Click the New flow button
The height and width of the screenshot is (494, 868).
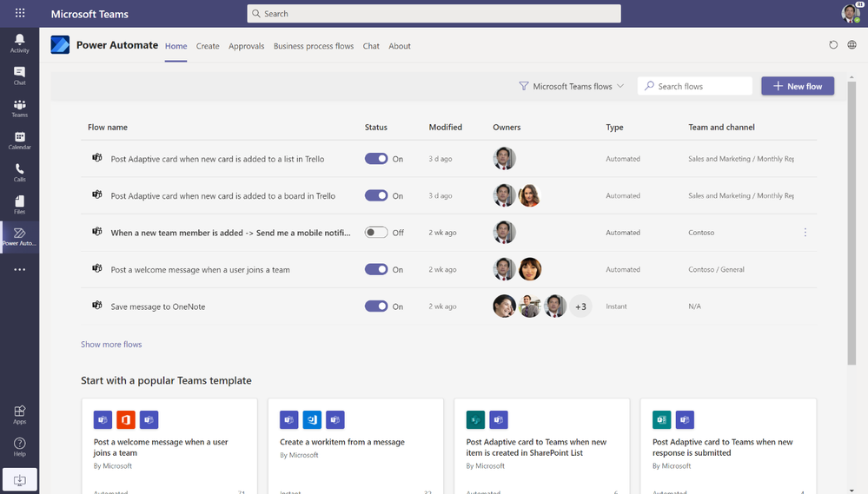tap(798, 86)
